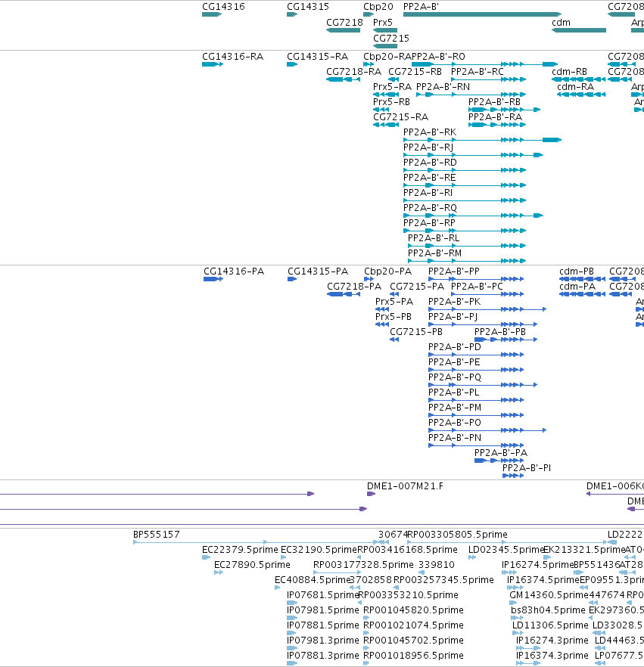Select the PP2A-B'-RD transcript label
644x667 pixels.
[x=430, y=163]
